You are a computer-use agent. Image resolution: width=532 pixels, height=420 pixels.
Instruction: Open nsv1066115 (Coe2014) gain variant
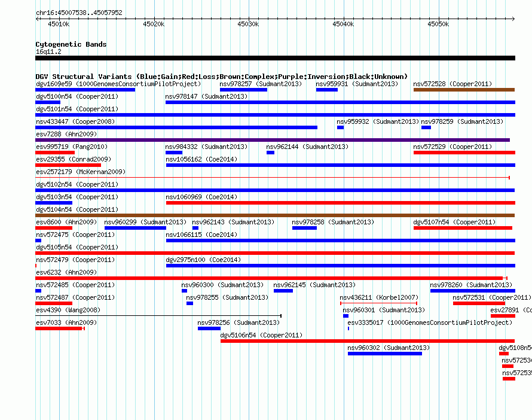click(341, 241)
